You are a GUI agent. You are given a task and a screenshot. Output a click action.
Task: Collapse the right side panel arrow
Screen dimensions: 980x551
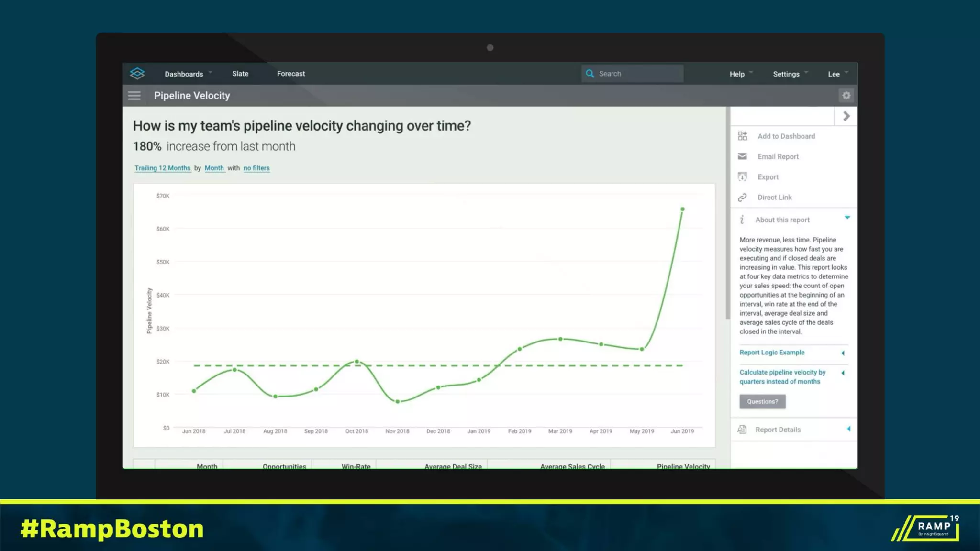(846, 116)
